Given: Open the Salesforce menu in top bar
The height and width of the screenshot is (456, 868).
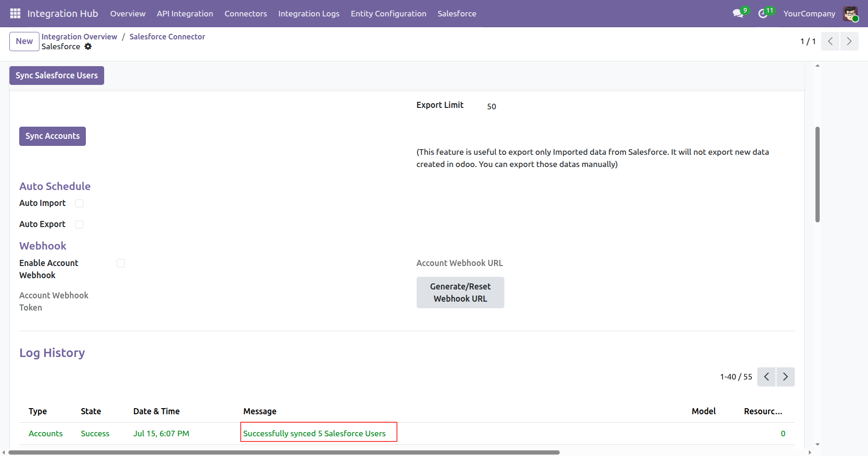Looking at the screenshot, I should point(457,14).
